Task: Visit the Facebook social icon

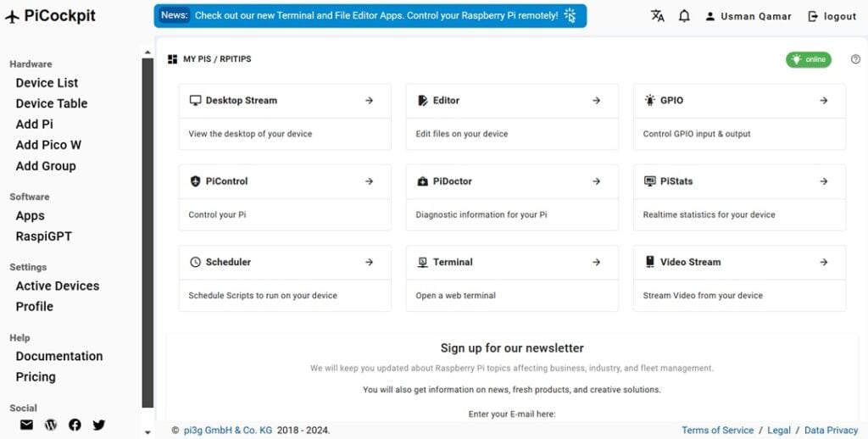Action: tap(75, 425)
